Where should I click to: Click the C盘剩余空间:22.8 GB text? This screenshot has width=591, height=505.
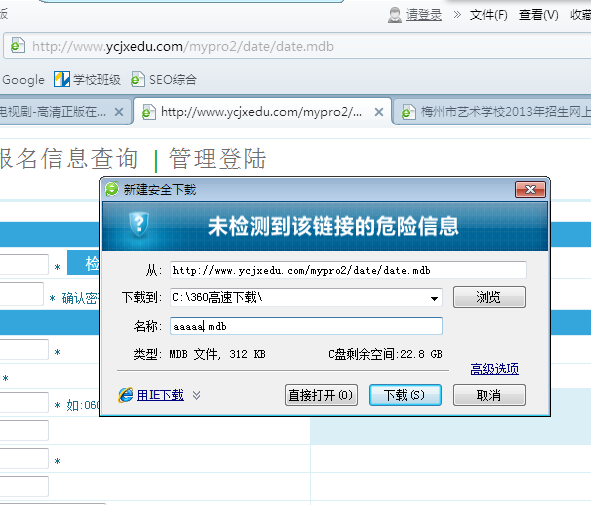385,354
